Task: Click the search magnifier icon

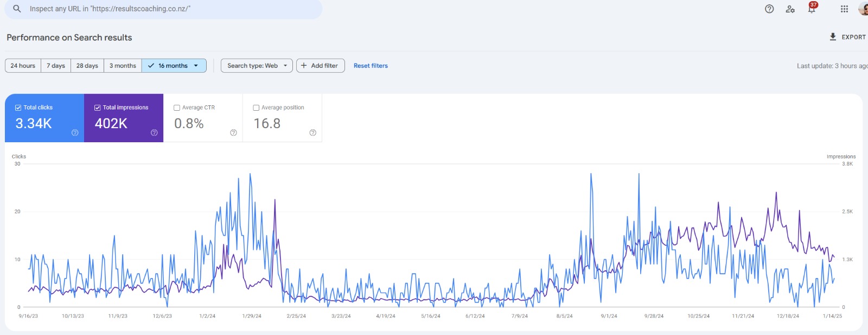Action: (17, 9)
